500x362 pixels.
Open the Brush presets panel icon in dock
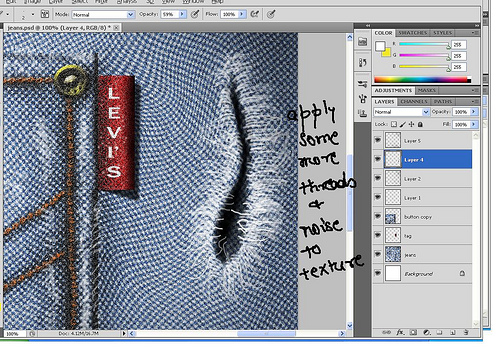(x=362, y=84)
